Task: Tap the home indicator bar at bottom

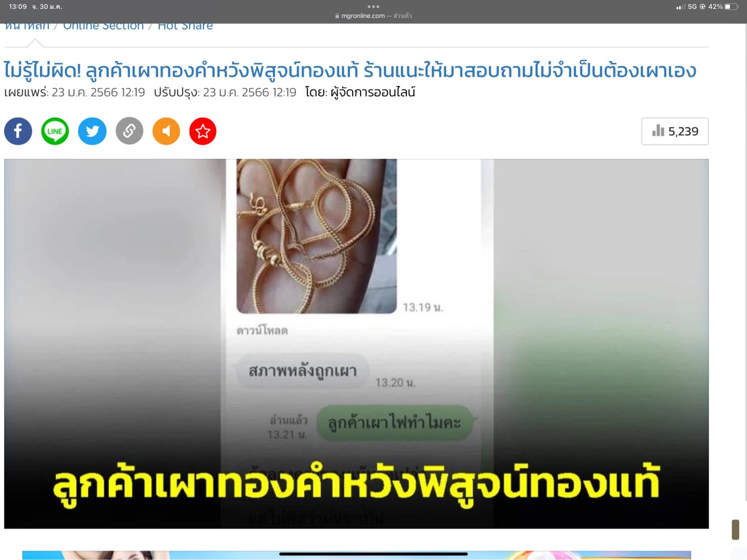Action: tap(373, 554)
